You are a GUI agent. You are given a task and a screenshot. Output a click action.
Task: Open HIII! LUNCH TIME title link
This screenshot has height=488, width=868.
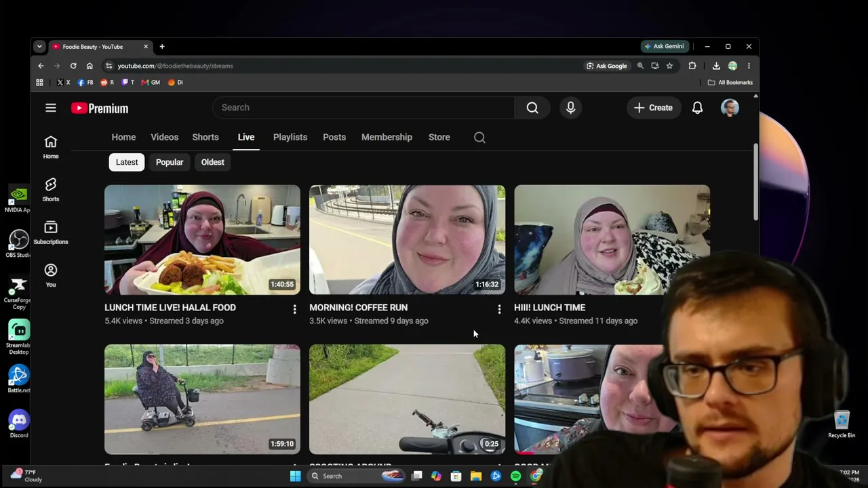coord(550,308)
